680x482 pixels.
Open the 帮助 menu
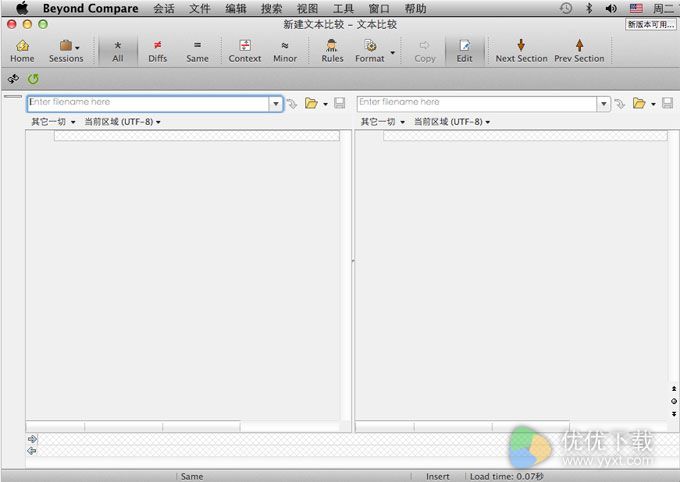(415, 8)
